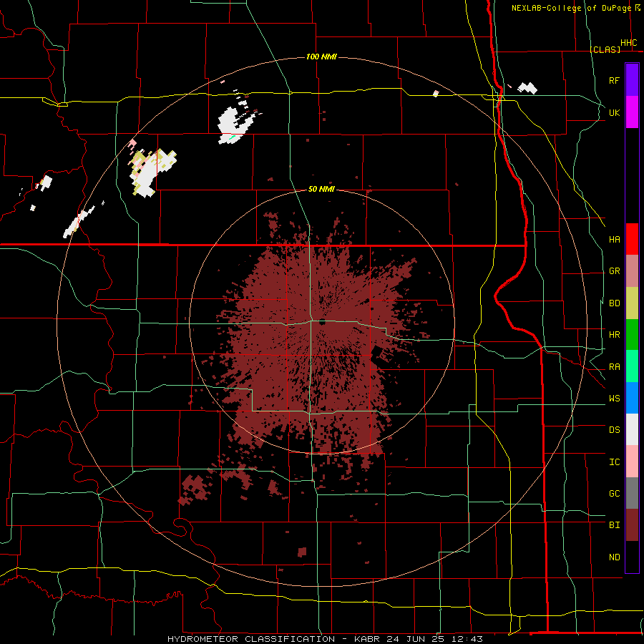Click the RF purple legend swatch
The width and height of the screenshot is (644, 644).
(632, 80)
